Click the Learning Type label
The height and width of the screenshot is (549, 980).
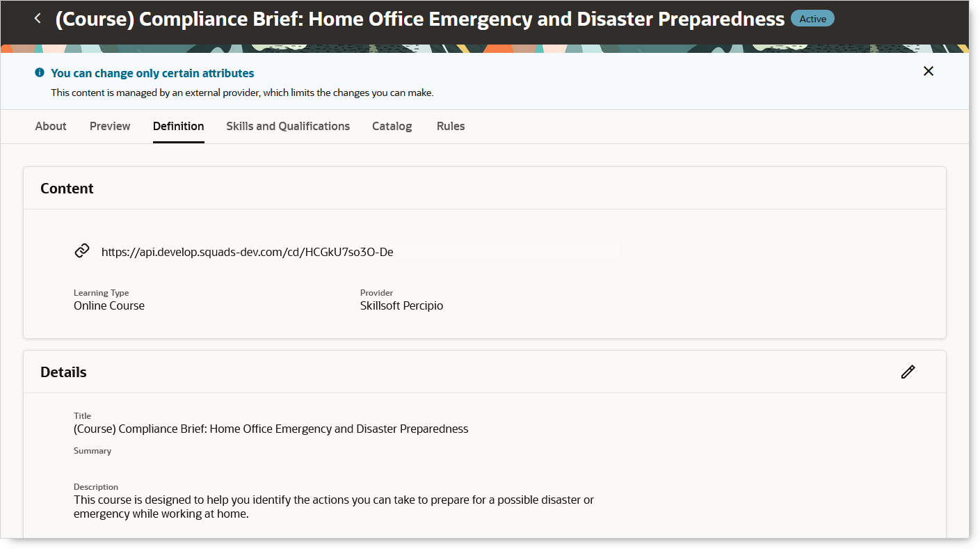pos(102,293)
